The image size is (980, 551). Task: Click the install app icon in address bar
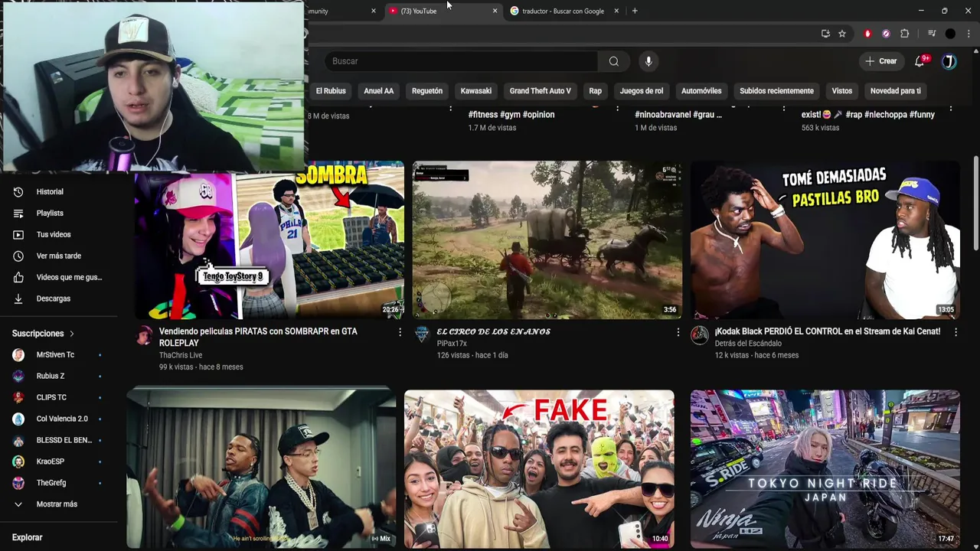(825, 34)
